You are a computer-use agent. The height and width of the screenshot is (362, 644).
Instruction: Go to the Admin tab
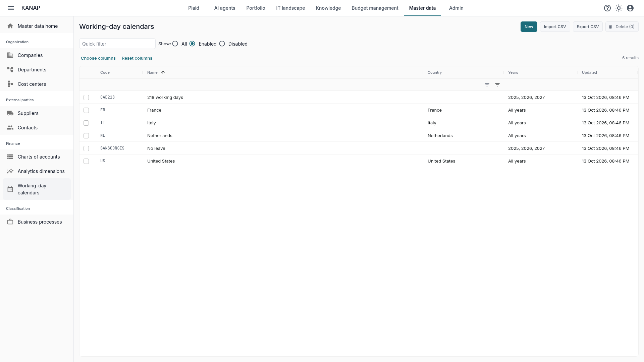point(456,8)
